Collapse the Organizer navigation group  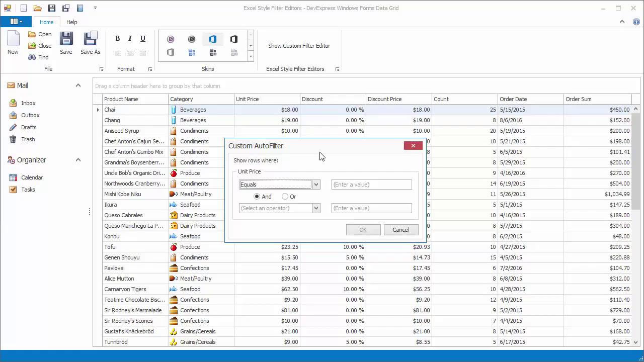pos(78,160)
